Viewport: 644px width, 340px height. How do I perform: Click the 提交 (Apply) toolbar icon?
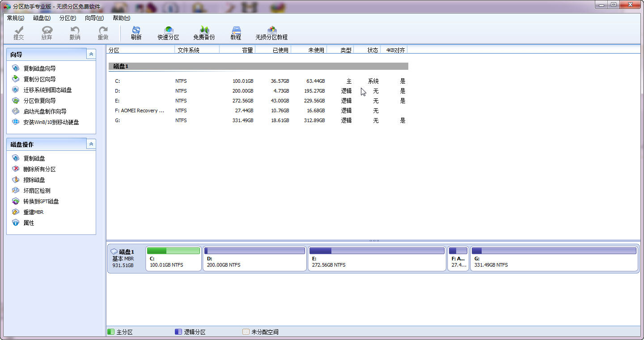[18, 33]
